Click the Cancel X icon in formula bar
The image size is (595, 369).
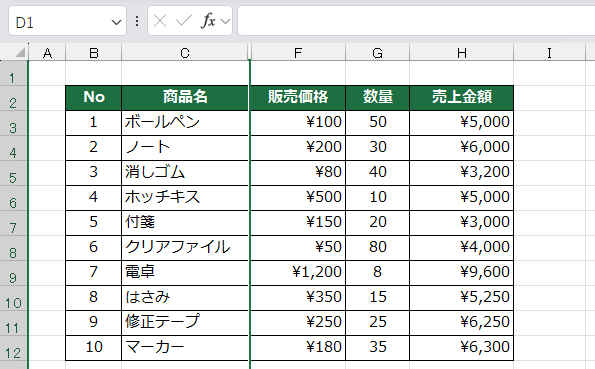pyautogui.click(x=160, y=21)
